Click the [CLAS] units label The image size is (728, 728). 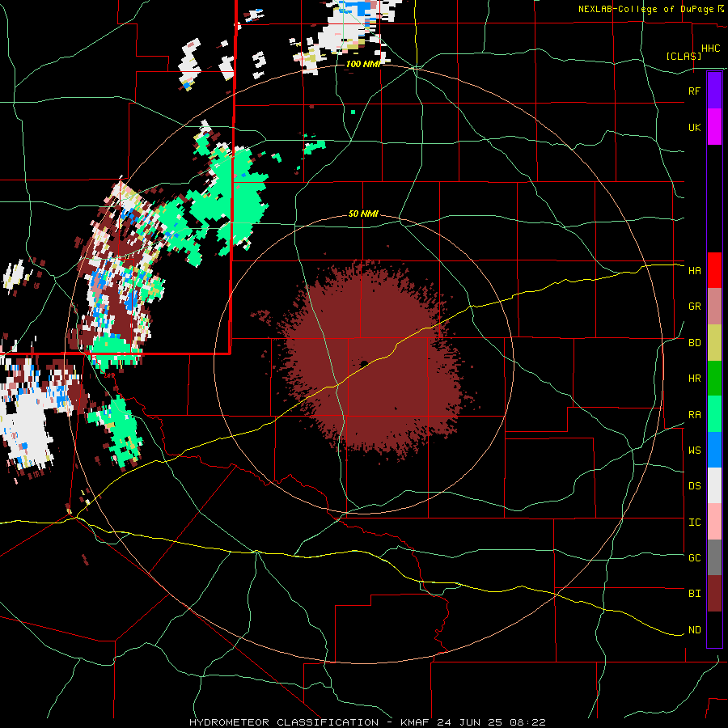point(684,56)
